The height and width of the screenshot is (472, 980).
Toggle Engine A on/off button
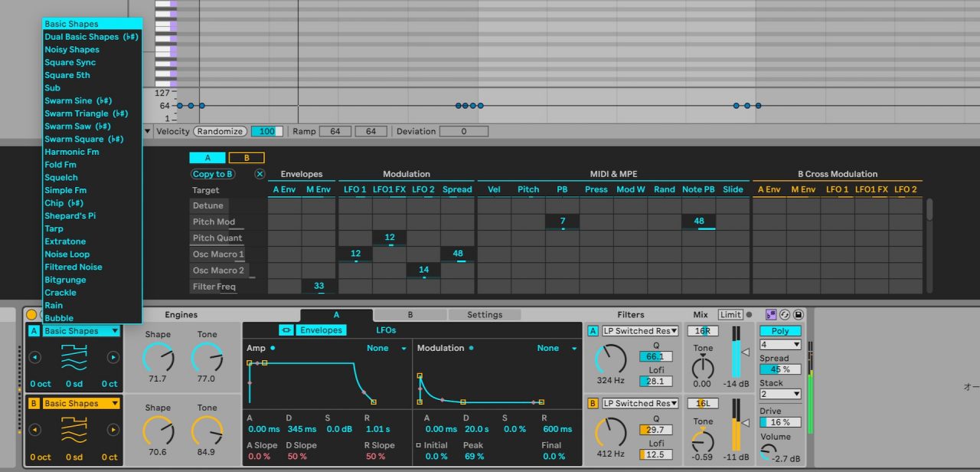[x=34, y=331]
